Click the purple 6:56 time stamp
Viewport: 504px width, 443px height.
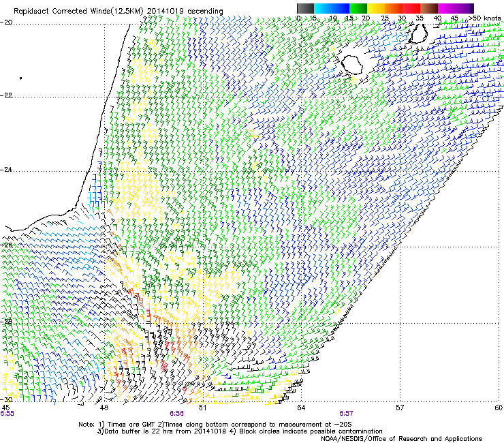[x=177, y=414]
